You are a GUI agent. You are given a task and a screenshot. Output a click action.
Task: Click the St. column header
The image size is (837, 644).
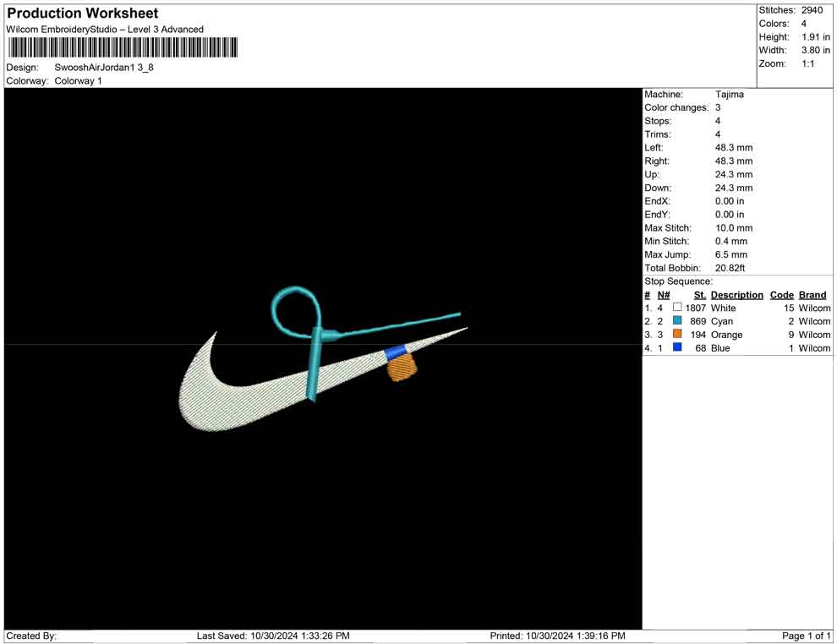[x=699, y=295]
